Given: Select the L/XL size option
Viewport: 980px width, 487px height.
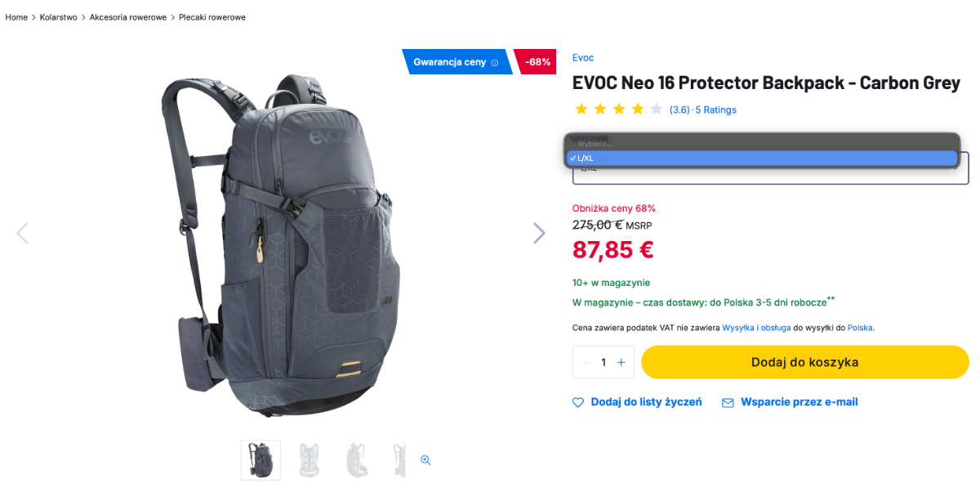Looking at the screenshot, I should (762, 158).
